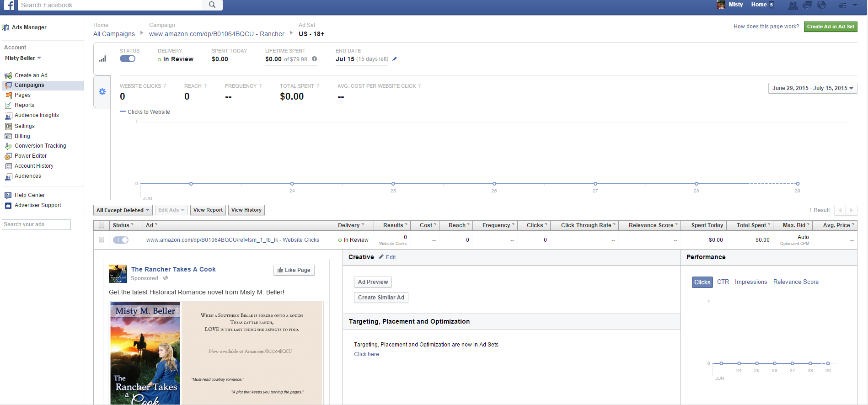Check the select-all checkbox in table header
This screenshot has height=405, width=868.
point(102,225)
